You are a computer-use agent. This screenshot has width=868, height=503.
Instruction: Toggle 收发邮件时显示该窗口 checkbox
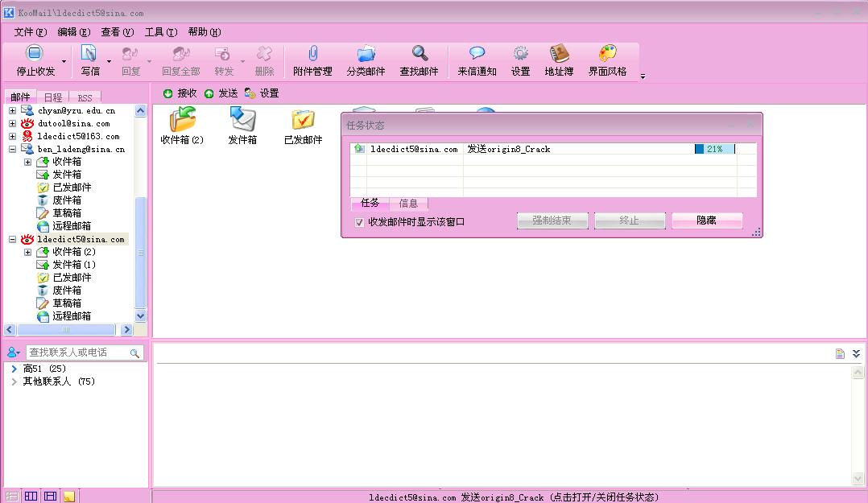359,222
